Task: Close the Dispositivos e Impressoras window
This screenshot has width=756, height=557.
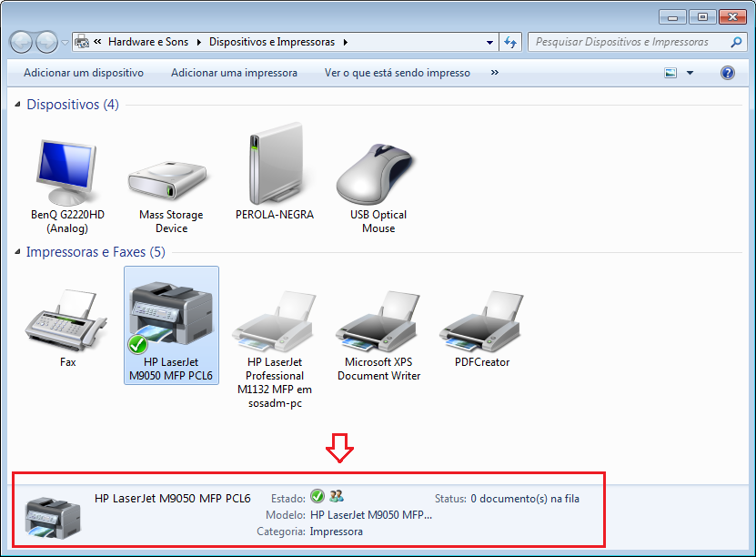Action: point(732,17)
